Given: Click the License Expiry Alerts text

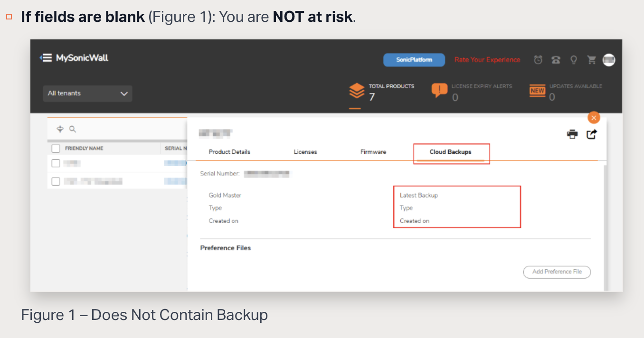Looking at the screenshot, I should pos(482,86).
